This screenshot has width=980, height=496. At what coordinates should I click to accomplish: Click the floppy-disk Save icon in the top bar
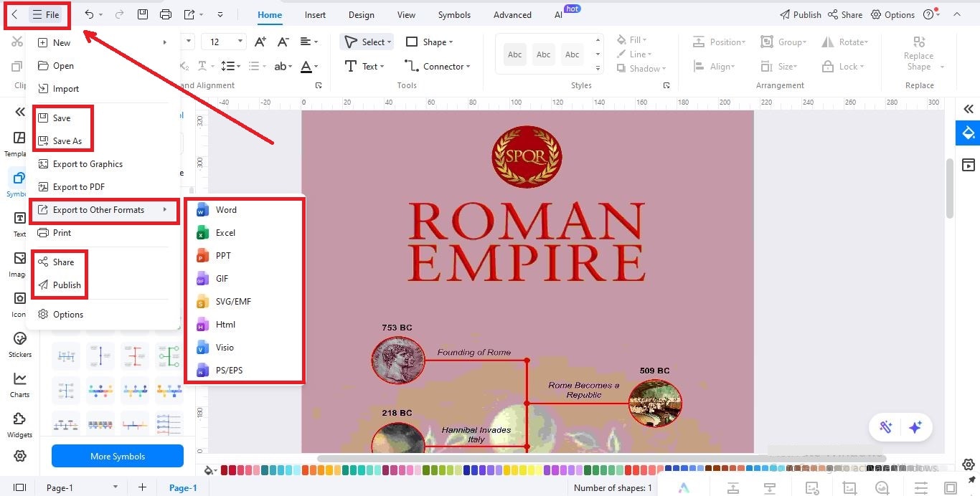(142, 14)
